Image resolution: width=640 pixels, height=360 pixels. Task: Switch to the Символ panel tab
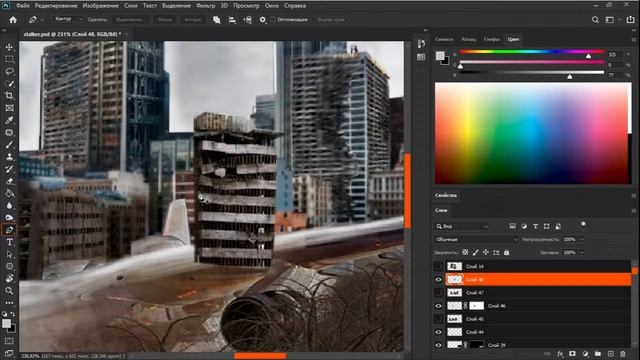pyautogui.click(x=444, y=39)
